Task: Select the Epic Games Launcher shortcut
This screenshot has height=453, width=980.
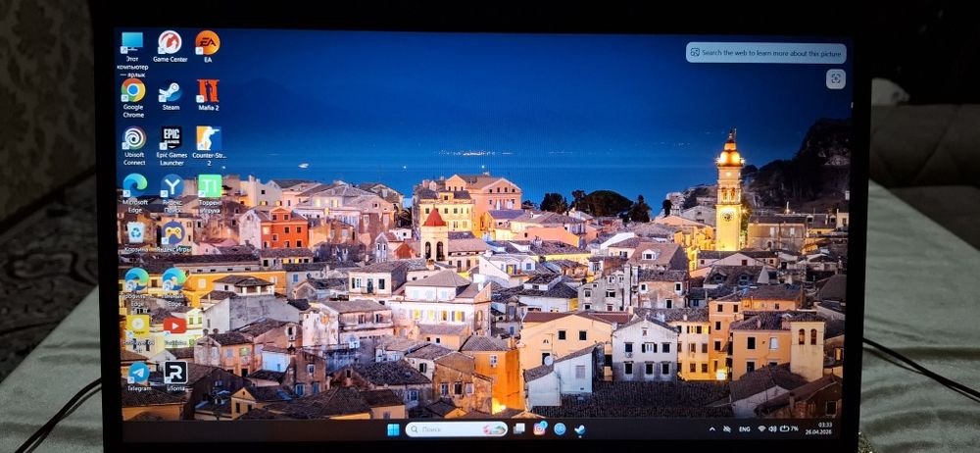Action: (171, 146)
